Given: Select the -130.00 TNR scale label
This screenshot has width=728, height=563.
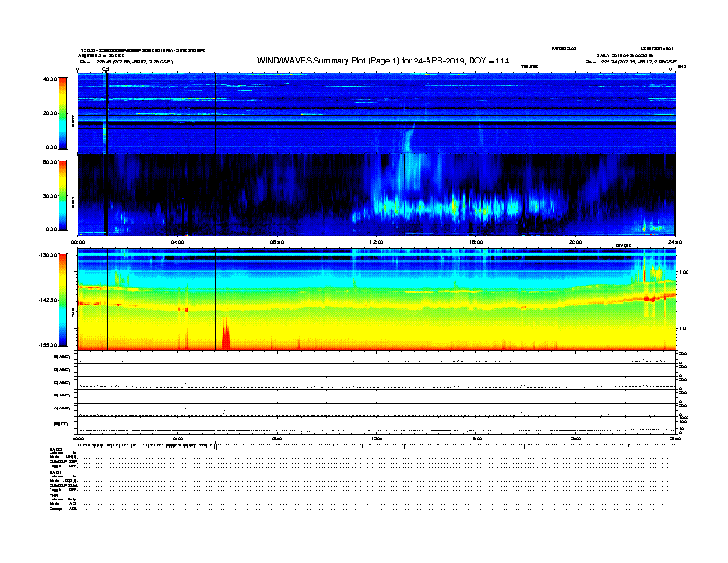Looking at the screenshot, I should click(x=48, y=255).
